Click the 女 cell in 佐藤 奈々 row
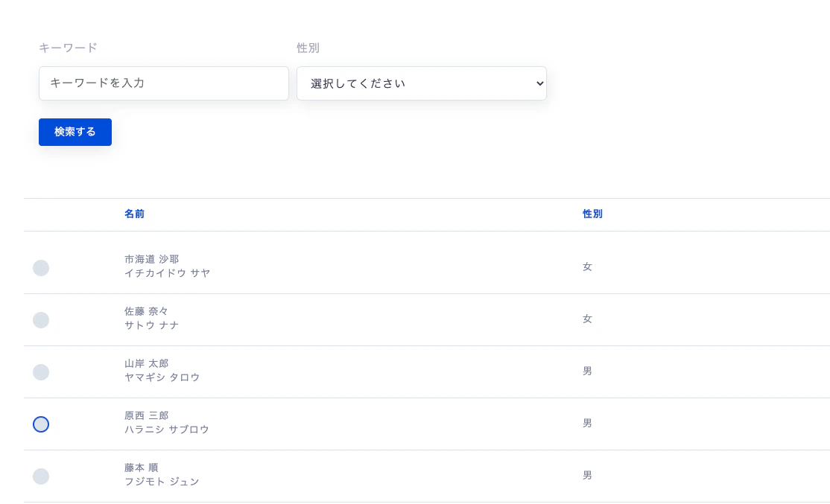 tap(588, 319)
